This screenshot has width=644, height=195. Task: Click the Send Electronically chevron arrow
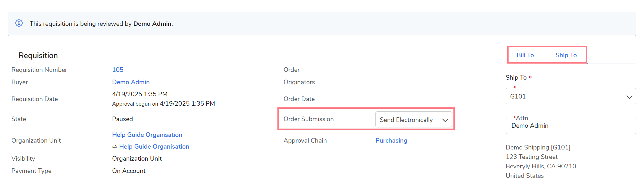click(x=445, y=120)
